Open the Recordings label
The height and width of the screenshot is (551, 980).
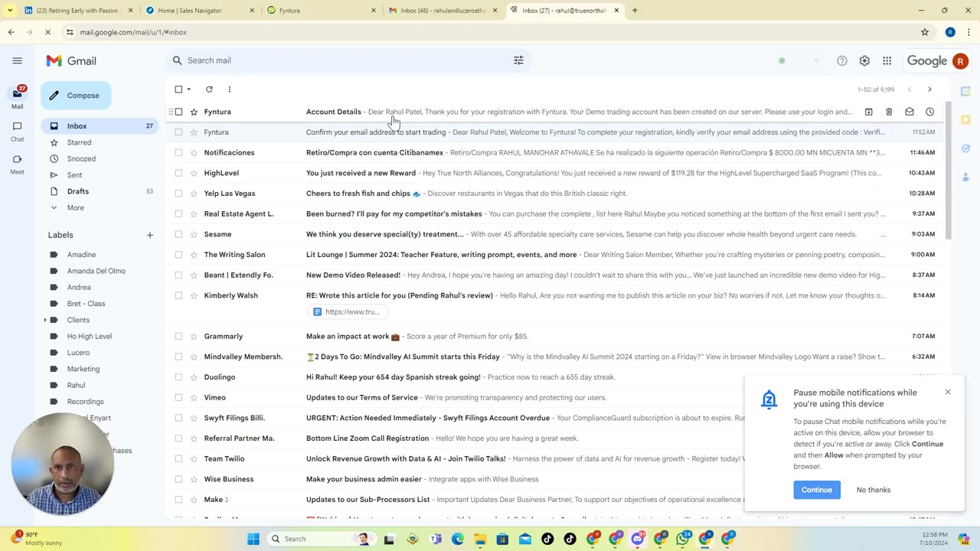[x=85, y=402]
